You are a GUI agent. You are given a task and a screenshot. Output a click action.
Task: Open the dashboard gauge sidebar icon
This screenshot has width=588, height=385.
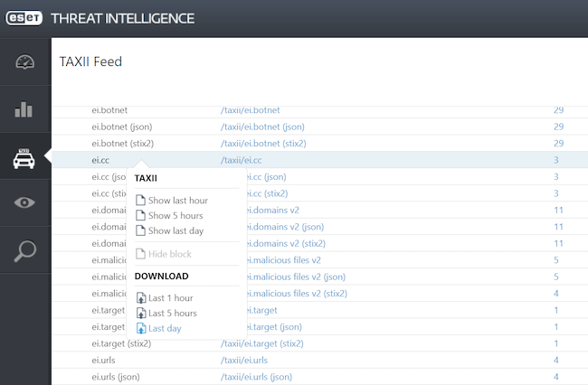click(24, 62)
